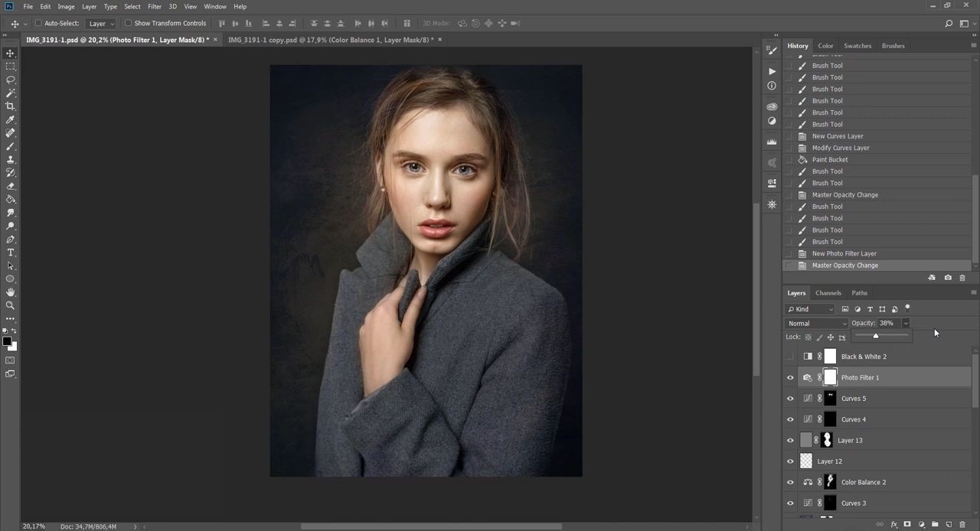Show the Black & White 2 layer
The height and width of the screenshot is (531, 980).
(x=790, y=357)
